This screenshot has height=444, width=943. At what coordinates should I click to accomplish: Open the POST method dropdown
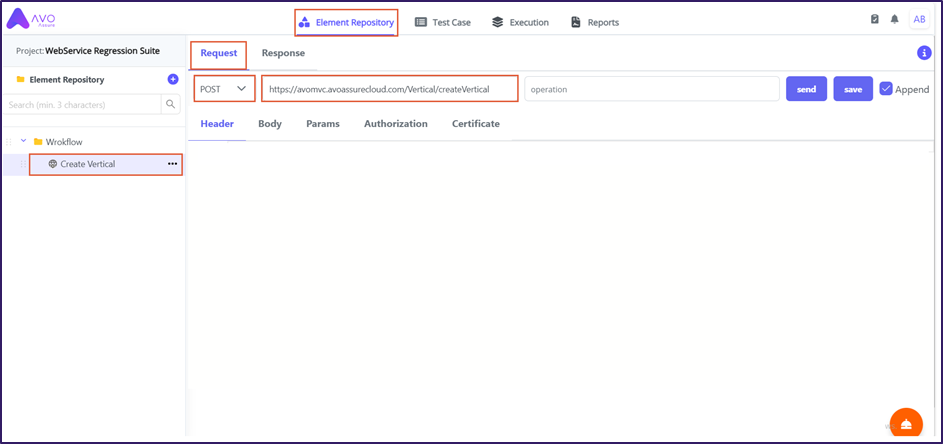pyautogui.click(x=223, y=89)
